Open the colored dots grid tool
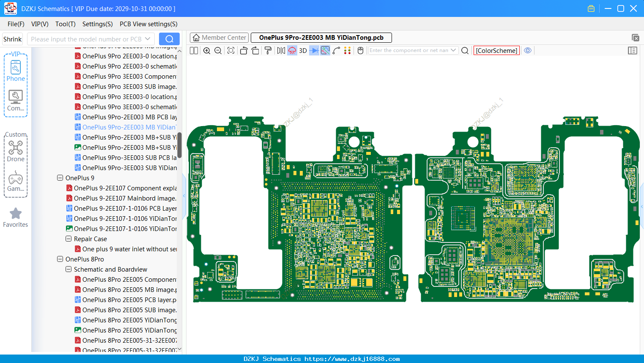Image resolution: width=644 pixels, height=363 pixels. click(348, 50)
